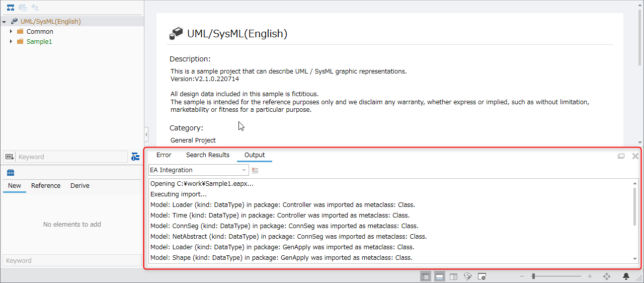This screenshot has height=283, width=644.
Task: Clear output log with red X list icon
Action: click(255, 170)
